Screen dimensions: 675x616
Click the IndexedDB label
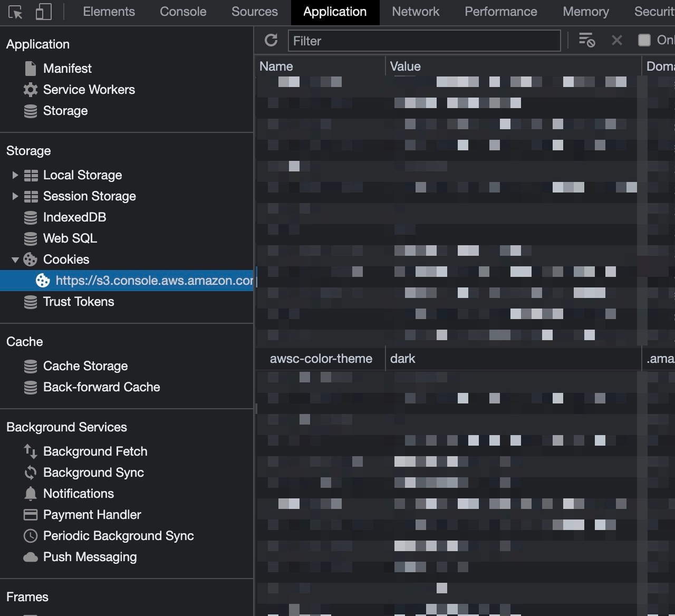(75, 217)
